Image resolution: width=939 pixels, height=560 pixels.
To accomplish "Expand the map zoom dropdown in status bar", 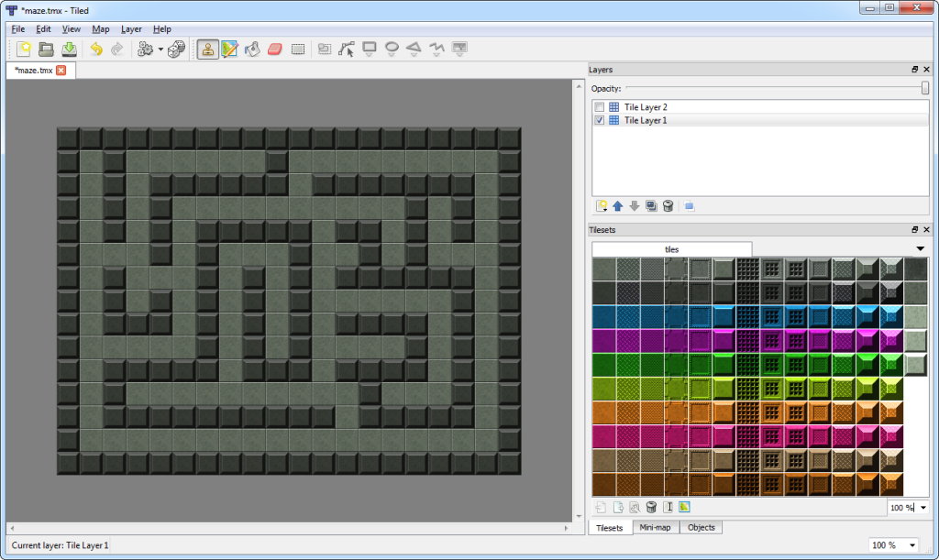I will click(912, 545).
